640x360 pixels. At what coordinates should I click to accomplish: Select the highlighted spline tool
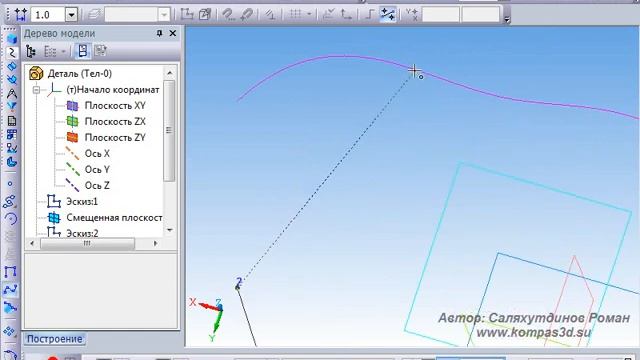(10, 290)
